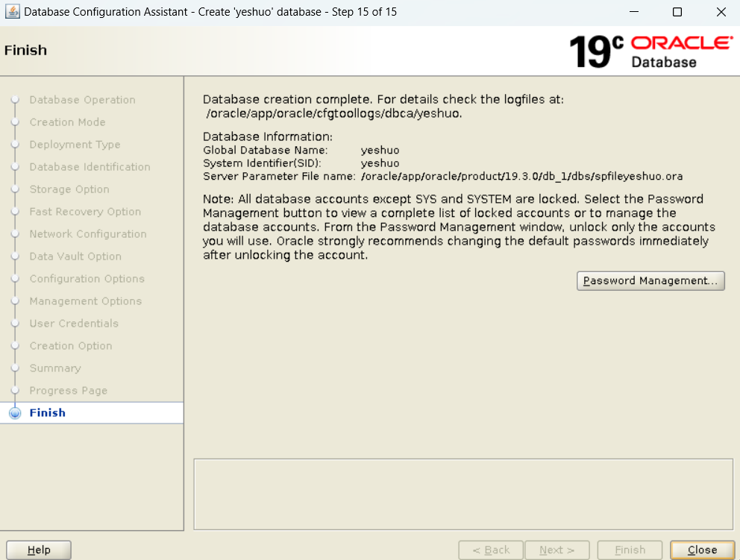The height and width of the screenshot is (560, 740).
Task: Select the Progress Page step
Action: click(69, 391)
